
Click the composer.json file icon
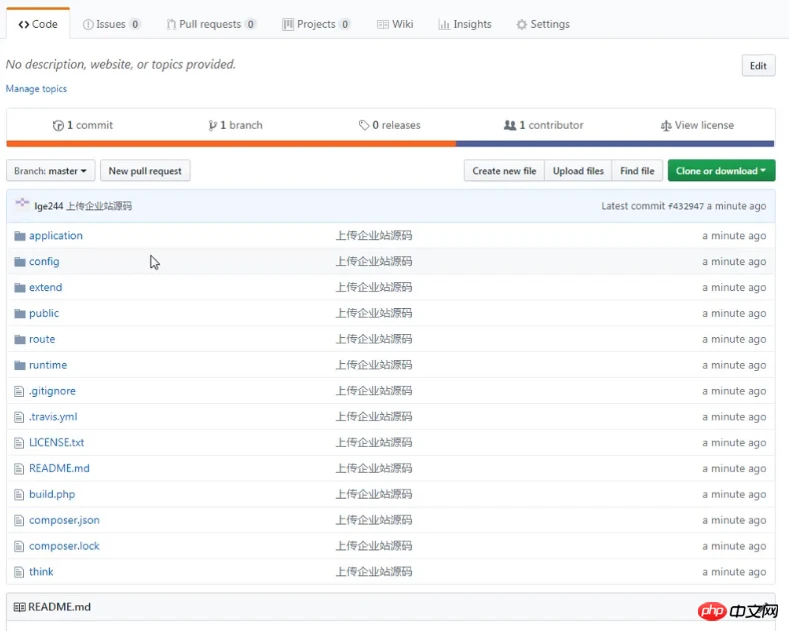pos(19,520)
